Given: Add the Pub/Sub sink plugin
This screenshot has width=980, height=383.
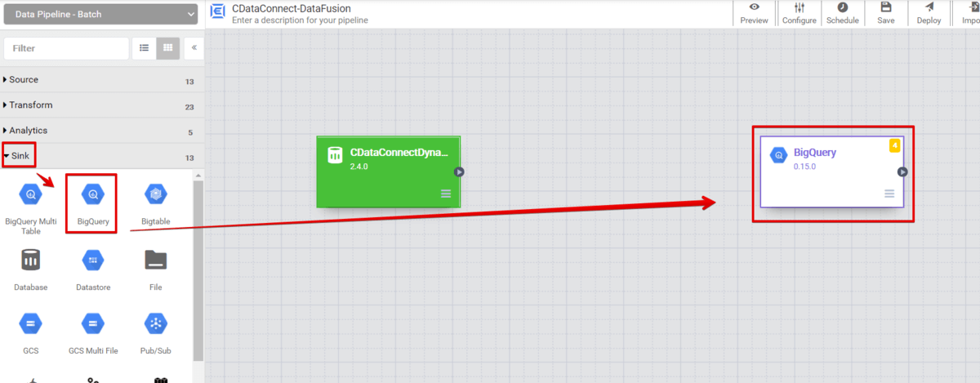Looking at the screenshot, I should pyautogui.click(x=155, y=333).
